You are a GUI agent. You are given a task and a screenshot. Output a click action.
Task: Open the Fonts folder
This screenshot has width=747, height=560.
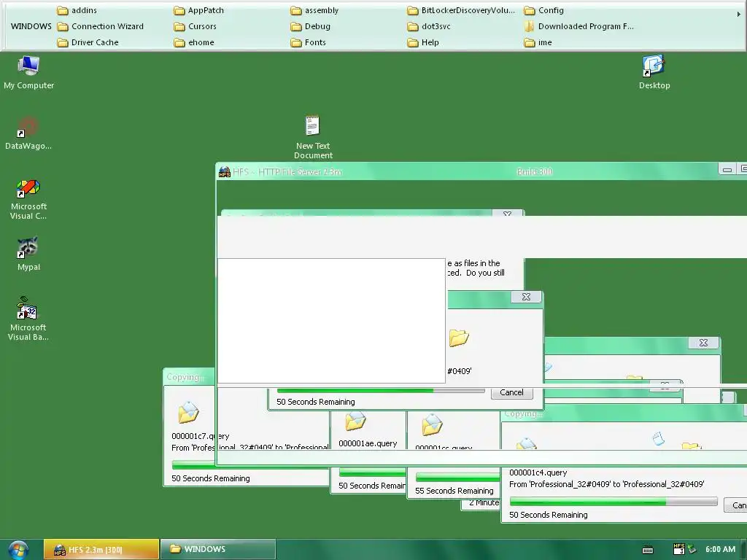click(x=309, y=43)
